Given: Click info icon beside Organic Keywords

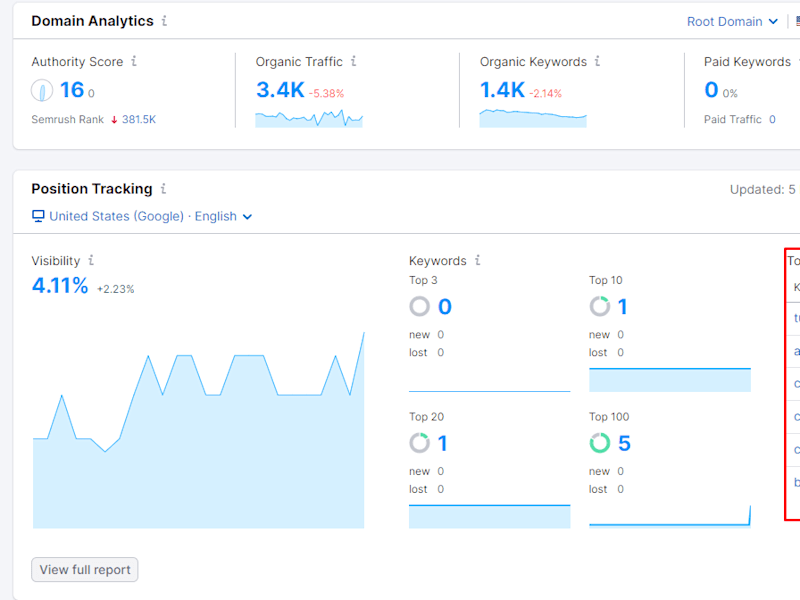Looking at the screenshot, I should point(597,61).
